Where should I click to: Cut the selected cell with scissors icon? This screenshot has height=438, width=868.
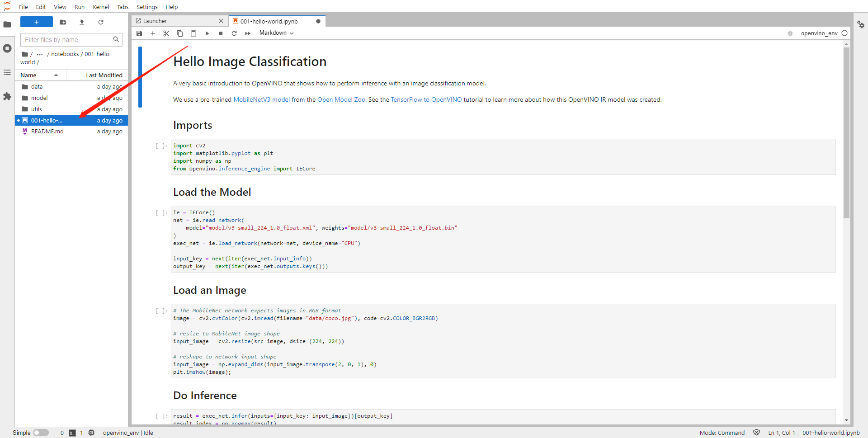point(166,33)
